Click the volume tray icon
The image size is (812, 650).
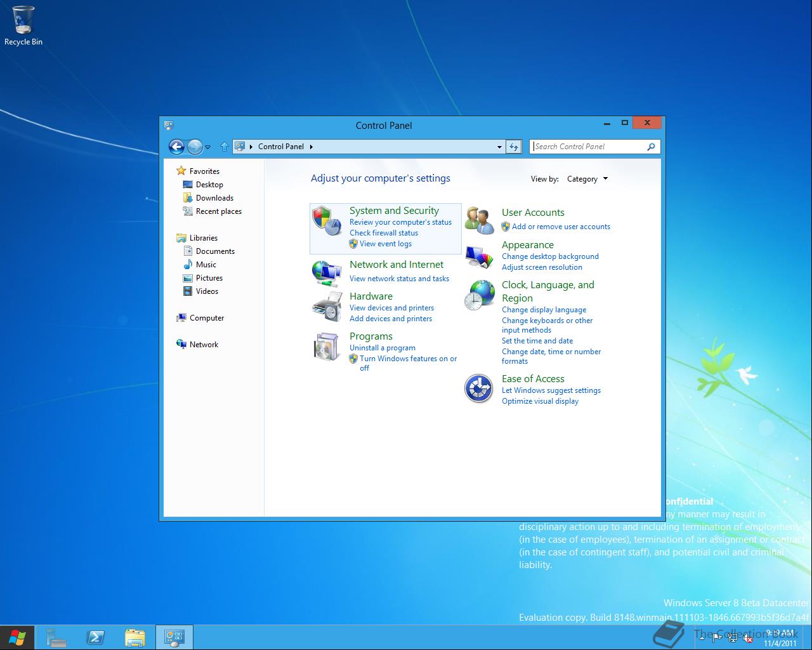[748, 638]
